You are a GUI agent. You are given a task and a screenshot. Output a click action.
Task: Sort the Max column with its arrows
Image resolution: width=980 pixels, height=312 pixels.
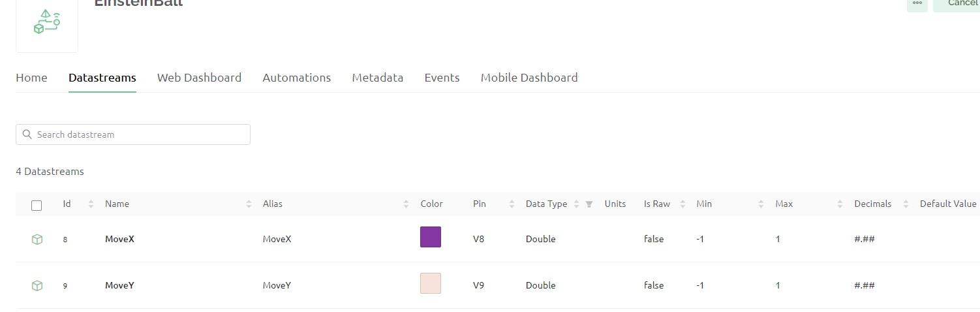pyautogui.click(x=840, y=204)
